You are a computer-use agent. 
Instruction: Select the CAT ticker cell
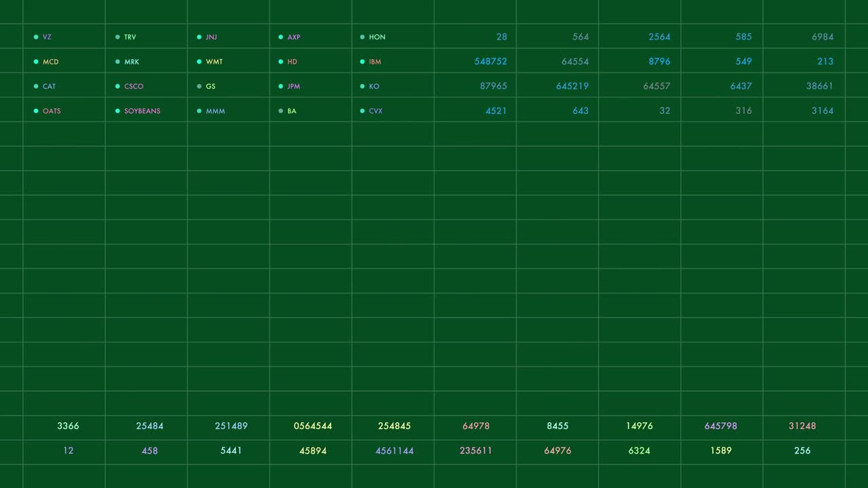click(x=64, y=85)
